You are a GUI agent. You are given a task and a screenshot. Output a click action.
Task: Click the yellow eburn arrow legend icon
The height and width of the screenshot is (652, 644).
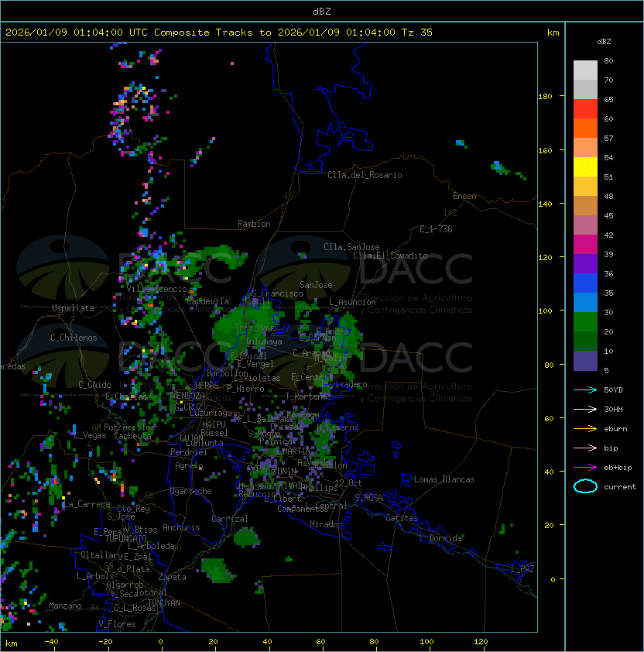click(585, 429)
